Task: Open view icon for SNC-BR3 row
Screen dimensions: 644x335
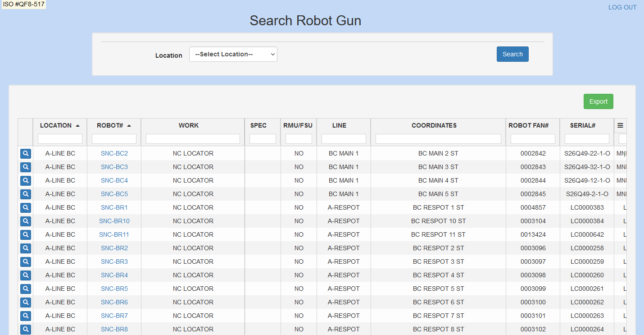Action: [26, 262]
